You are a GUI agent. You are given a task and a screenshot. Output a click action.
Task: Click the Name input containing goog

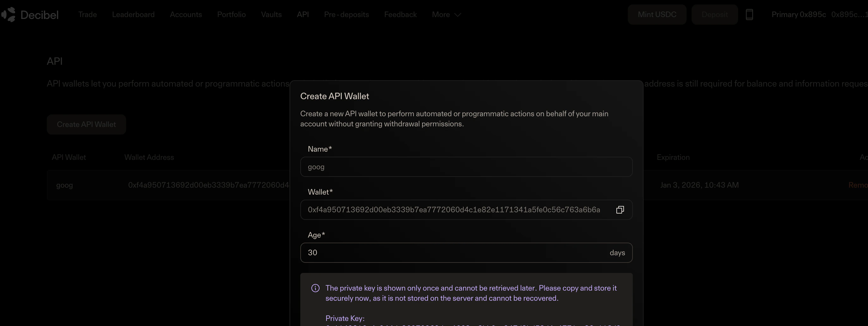(x=466, y=167)
